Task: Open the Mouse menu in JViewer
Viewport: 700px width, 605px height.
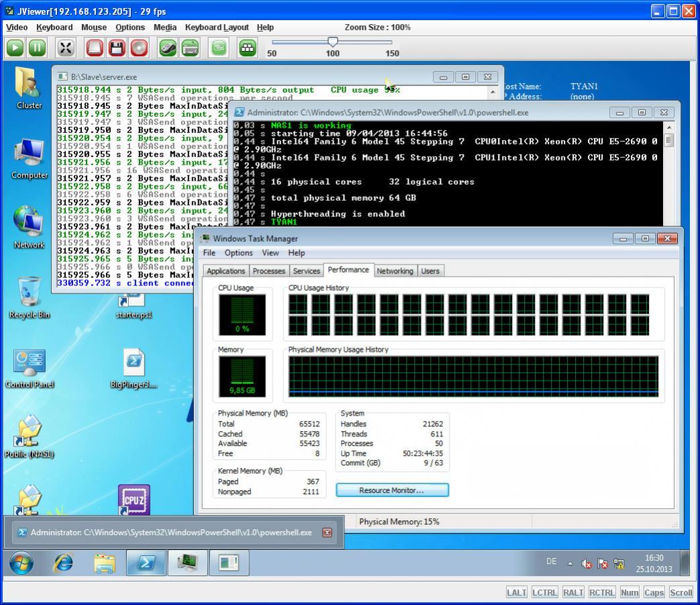Action: pos(94,28)
